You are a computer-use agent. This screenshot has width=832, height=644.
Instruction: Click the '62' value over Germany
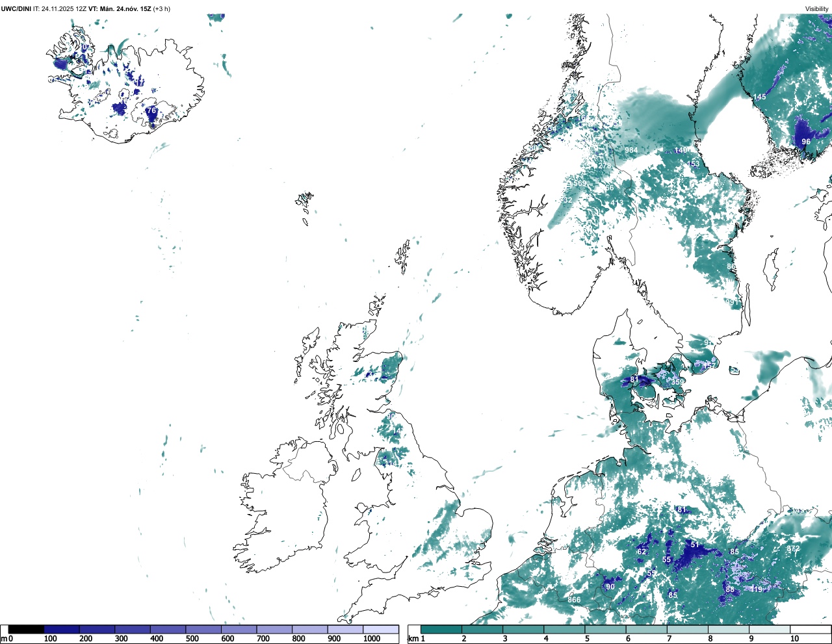(642, 552)
